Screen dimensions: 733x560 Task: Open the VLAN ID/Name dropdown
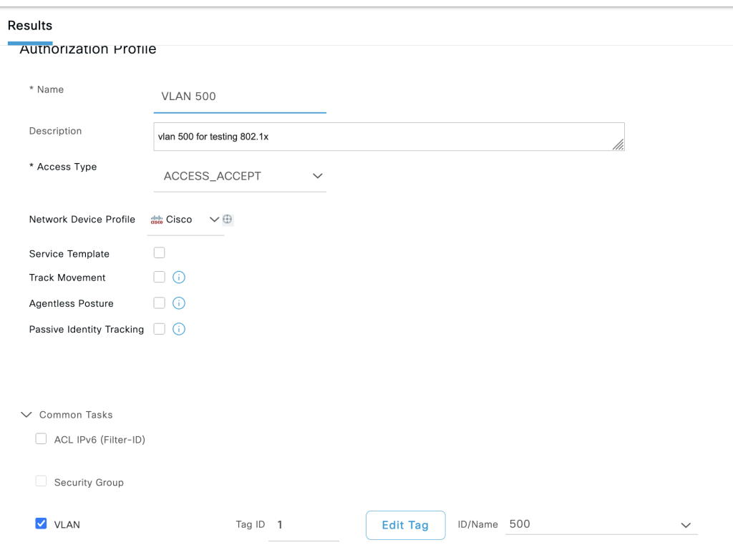tap(601, 524)
